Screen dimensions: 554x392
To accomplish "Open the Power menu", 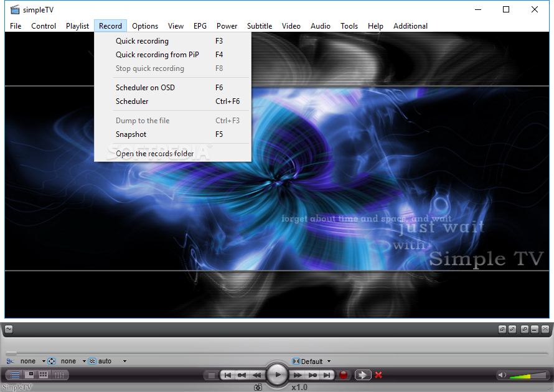I will point(227,26).
